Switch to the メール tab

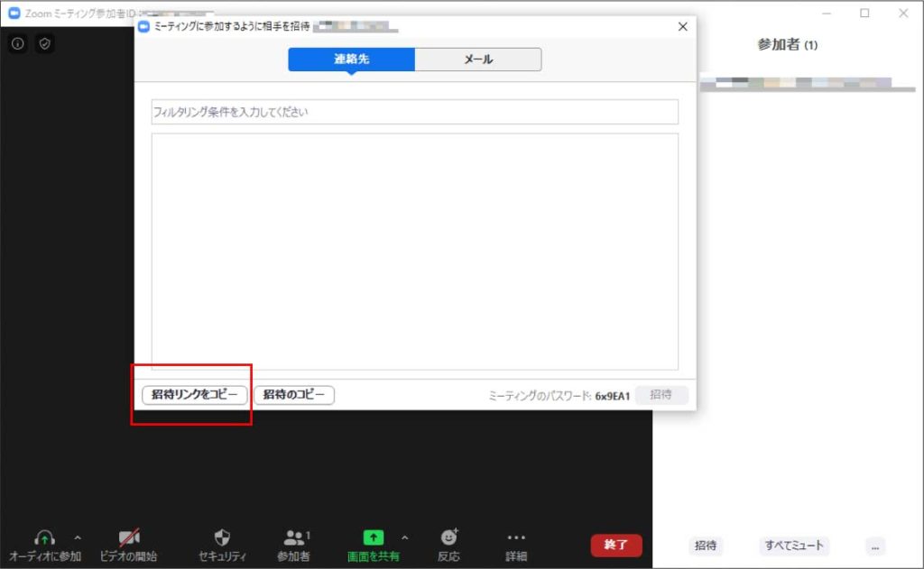coord(478,60)
